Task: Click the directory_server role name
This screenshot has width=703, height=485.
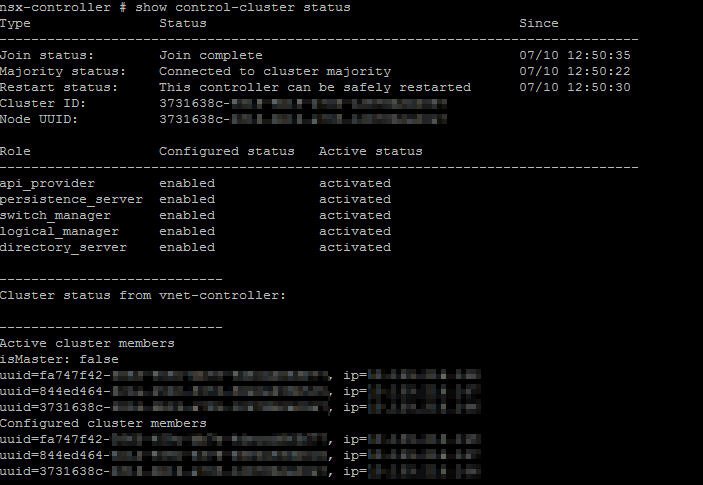Action: click(63, 247)
